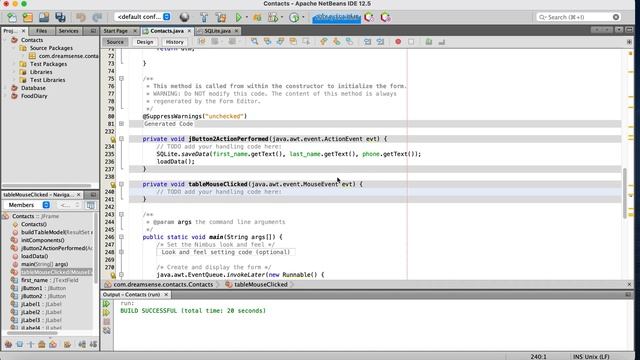Start macro recording red circle icon

tap(398, 42)
